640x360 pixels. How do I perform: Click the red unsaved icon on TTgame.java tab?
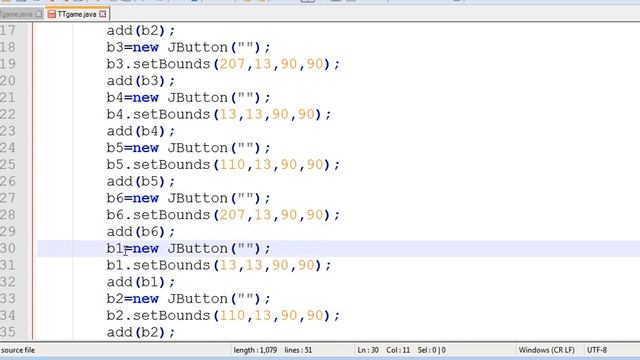(51, 14)
